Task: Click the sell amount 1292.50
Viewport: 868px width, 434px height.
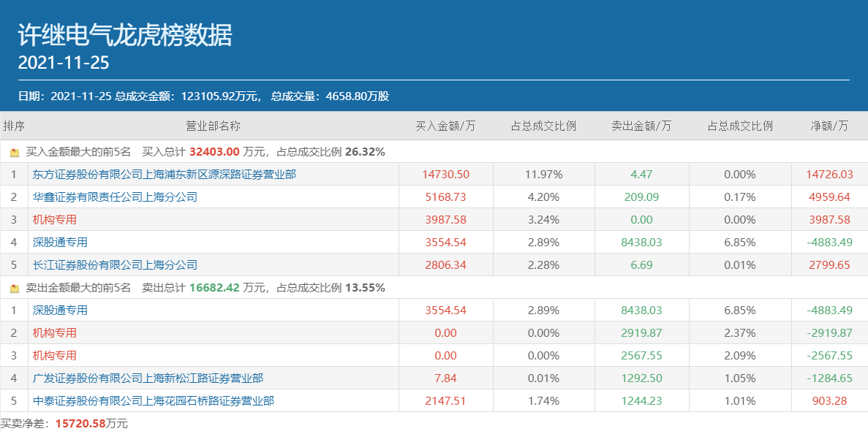Action: 641,378
